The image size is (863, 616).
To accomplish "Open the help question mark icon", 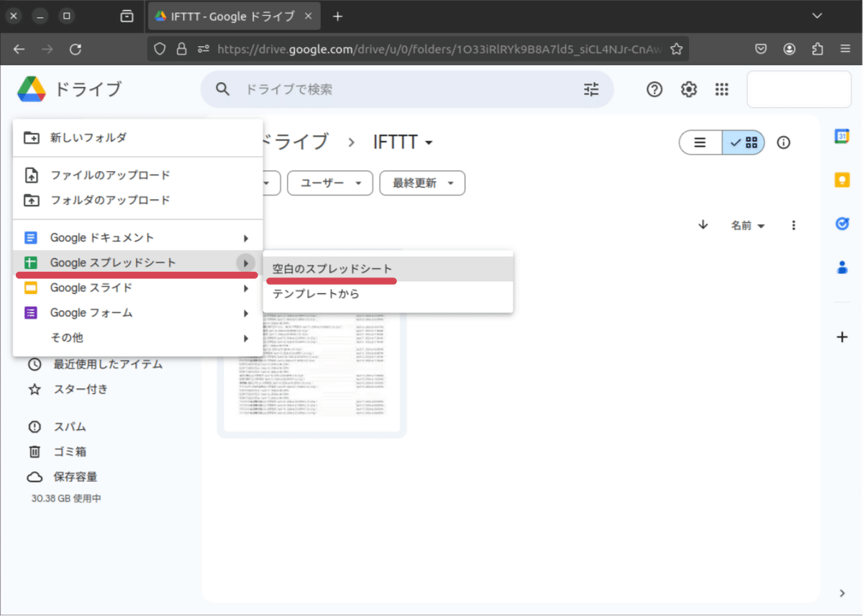I will [x=654, y=89].
